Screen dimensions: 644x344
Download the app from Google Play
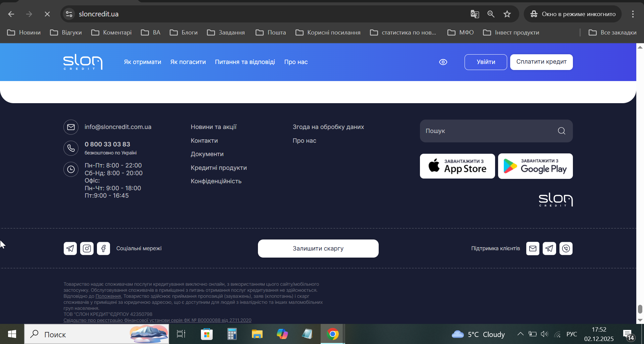(x=535, y=166)
